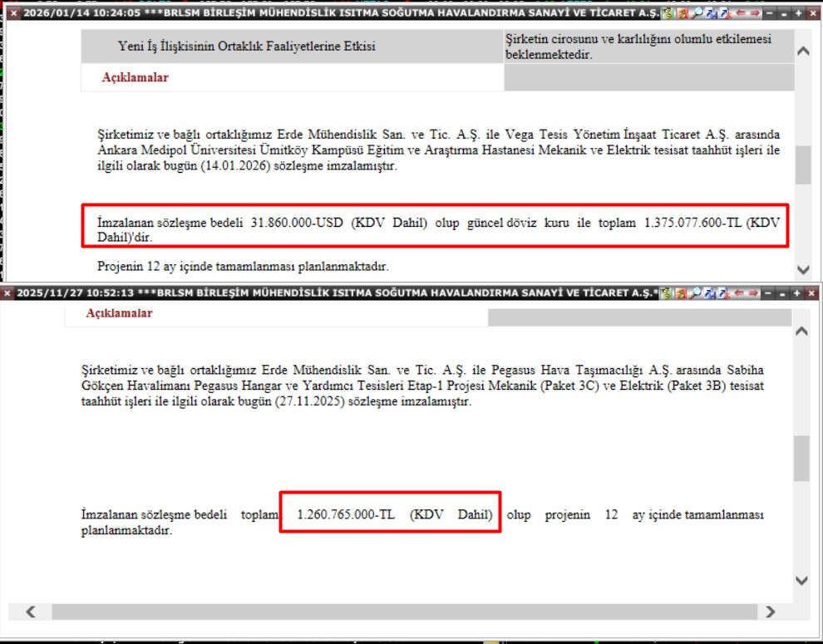Click the 2026/01/14 10:24:05 BRLSM title bar text

click(x=341, y=13)
